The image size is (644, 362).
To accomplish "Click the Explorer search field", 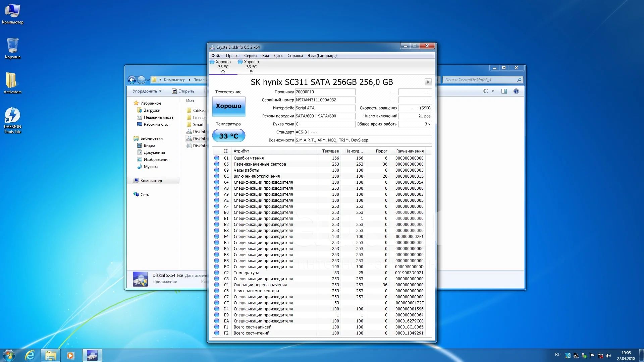I will coord(483,80).
